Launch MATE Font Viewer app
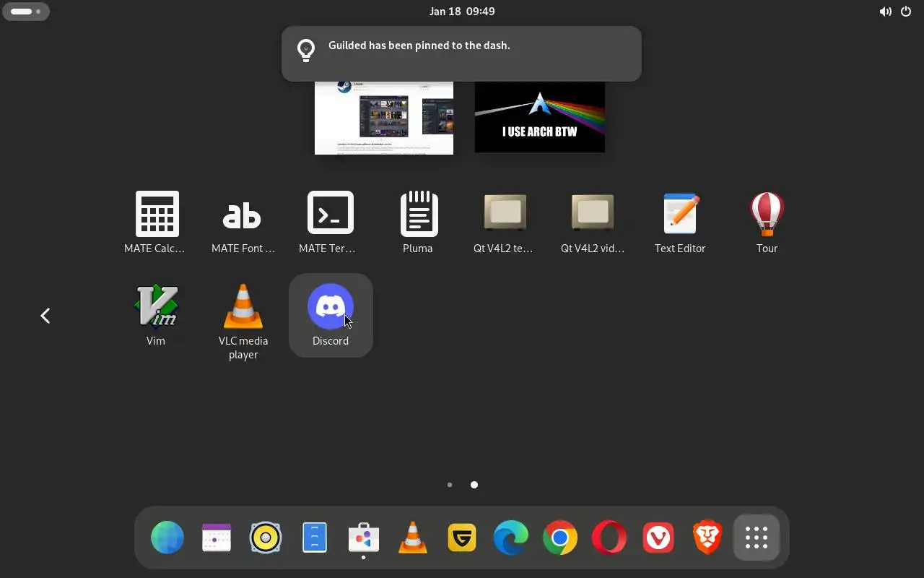Viewport: 924px width, 578px height. (x=243, y=223)
